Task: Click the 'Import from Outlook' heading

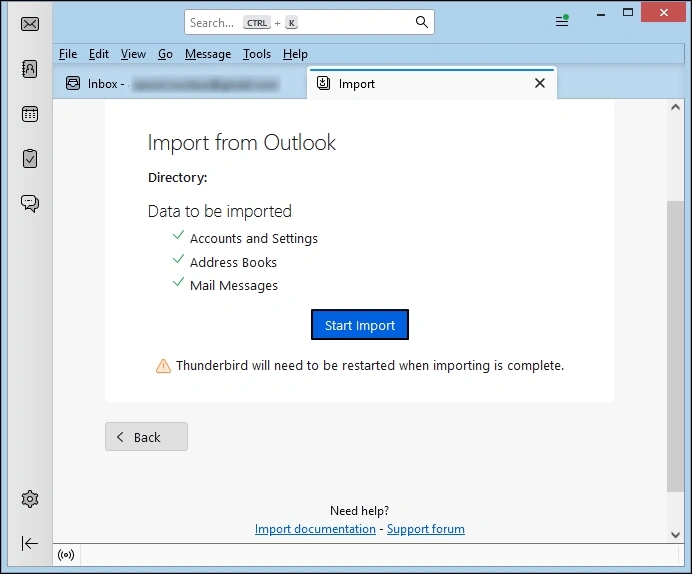Action: click(x=241, y=143)
